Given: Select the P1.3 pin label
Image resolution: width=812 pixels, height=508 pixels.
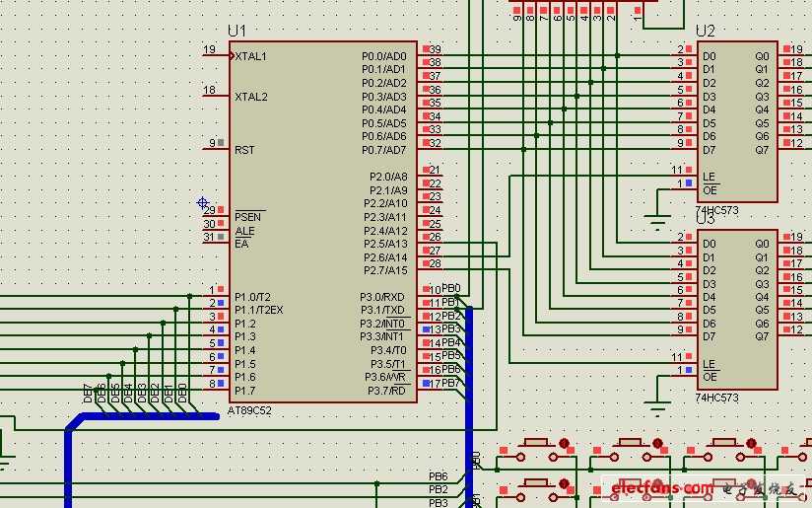Looking at the screenshot, I should (245, 337).
